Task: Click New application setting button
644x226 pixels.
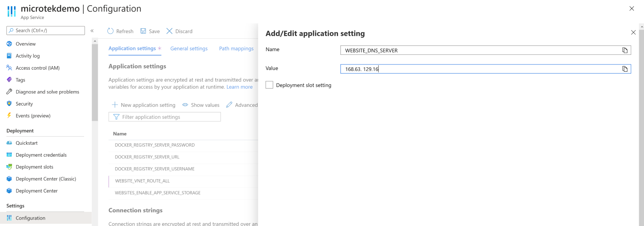Action: click(144, 105)
